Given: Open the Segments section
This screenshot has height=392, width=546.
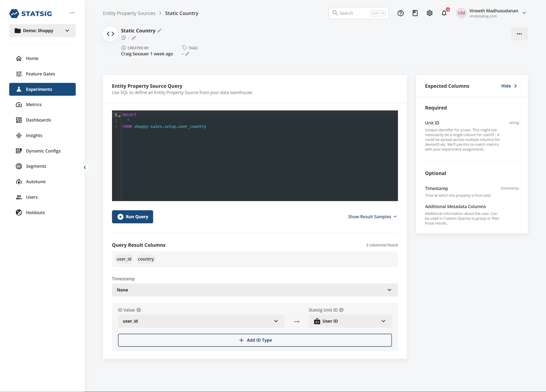Looking at the screenshot, I should pos(36,166).
